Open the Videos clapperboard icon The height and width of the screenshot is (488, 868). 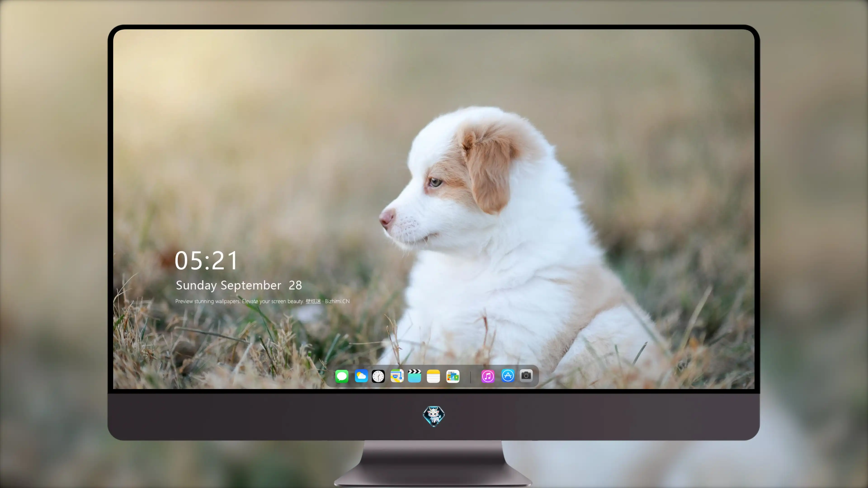coord(415,376)
